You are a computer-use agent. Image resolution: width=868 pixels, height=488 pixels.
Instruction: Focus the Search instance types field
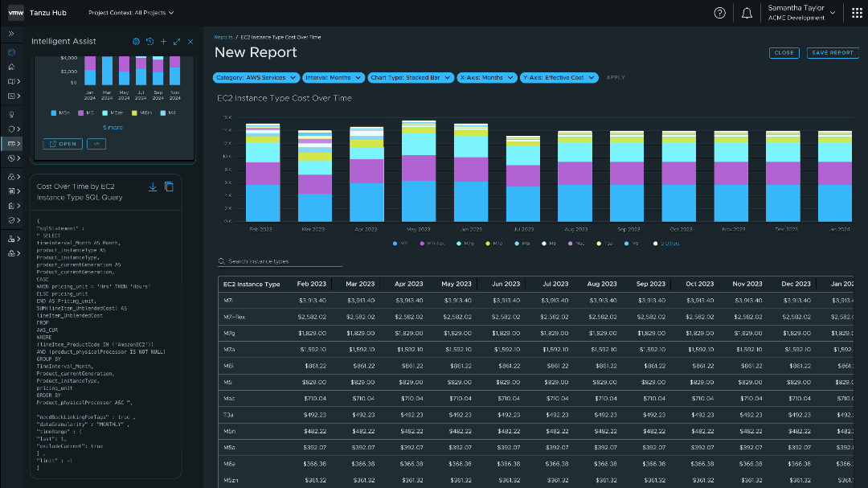(x=280, y=261)
